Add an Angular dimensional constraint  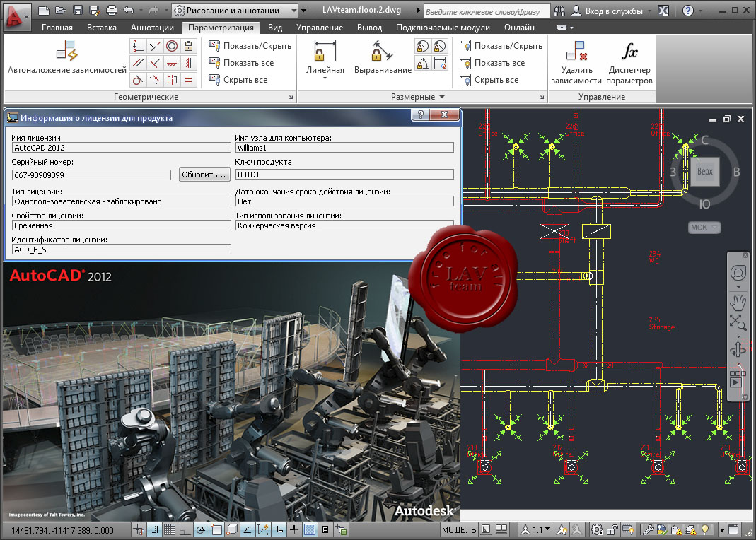[422, 63]
